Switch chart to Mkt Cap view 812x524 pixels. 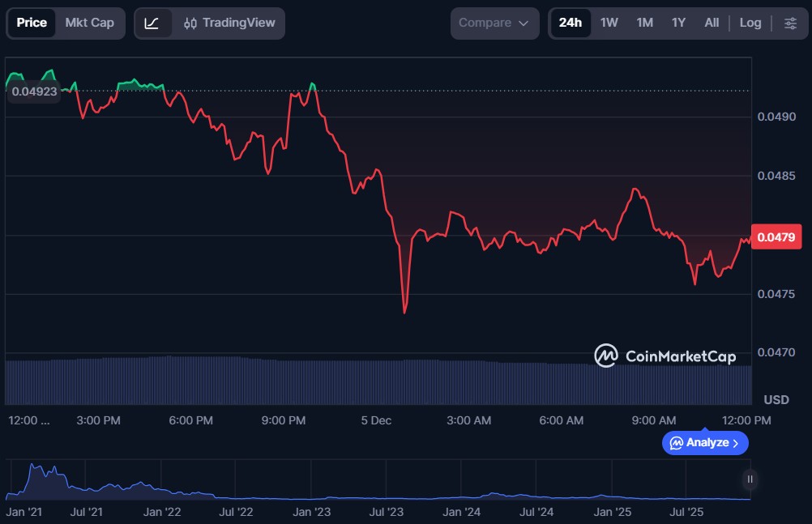pos(90,23)
